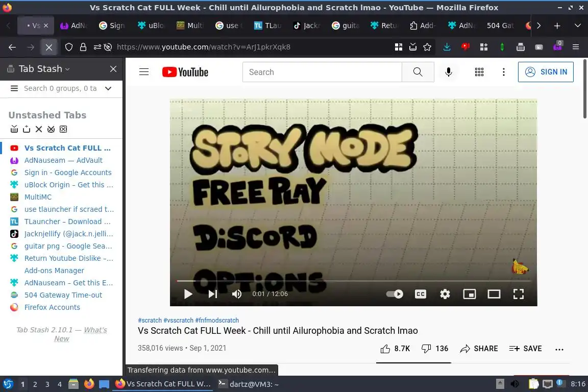
Task: Switch to miniplayer mode
Action: 470,294
